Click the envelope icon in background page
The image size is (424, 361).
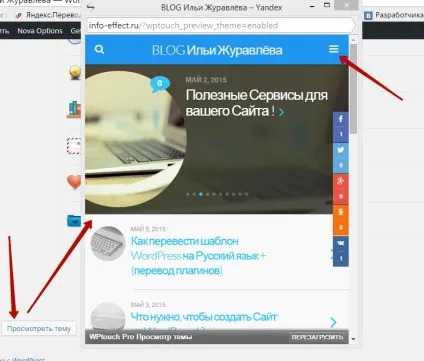tap(74, 146)
